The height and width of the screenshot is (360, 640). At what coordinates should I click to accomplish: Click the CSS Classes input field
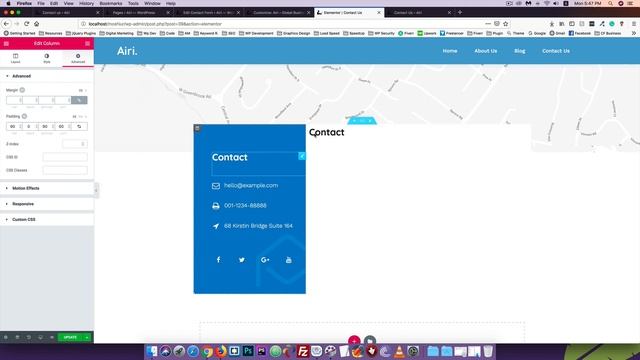tap(65, 170)
